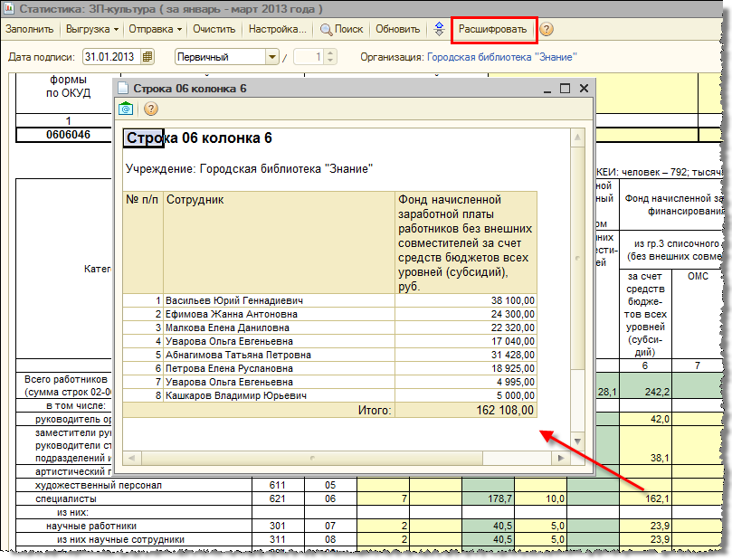Close the Строка 06 колонка 6 window
The image size is (732, 560).
[584, 89]
